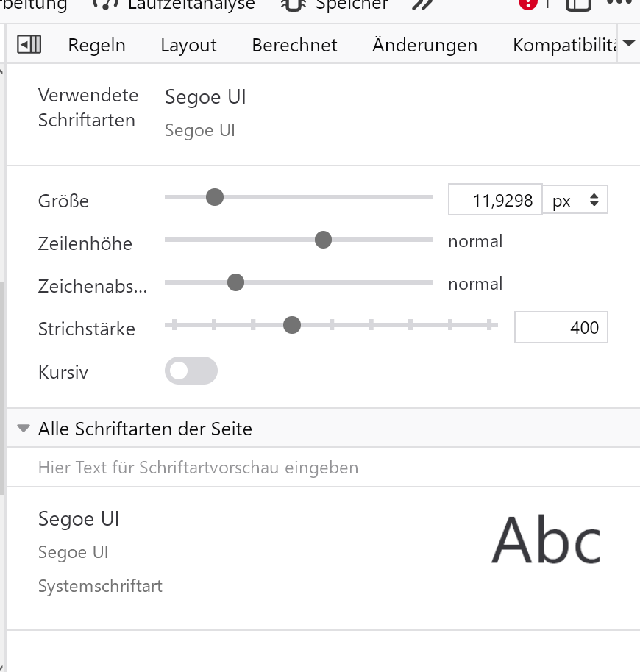Open the Berechnet tab
The height and width of the screenshot is (672, 640).
click(x=294, y=45)
